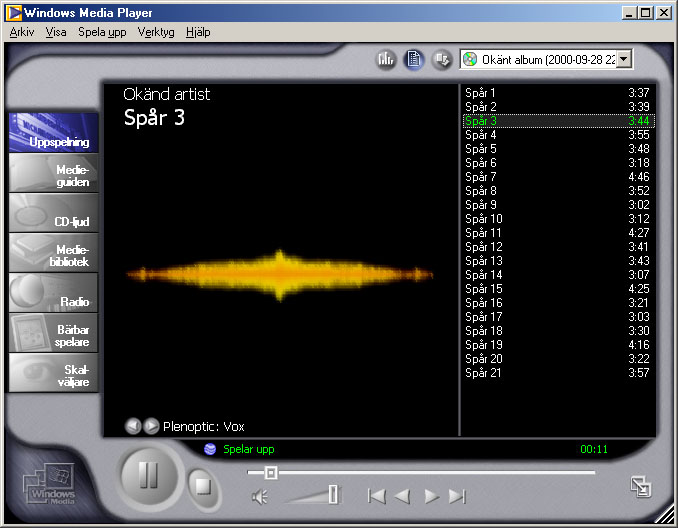This screenshot has height=528, width=678.
Task: Show equalizer and settings panel
Action: [386, 60]
